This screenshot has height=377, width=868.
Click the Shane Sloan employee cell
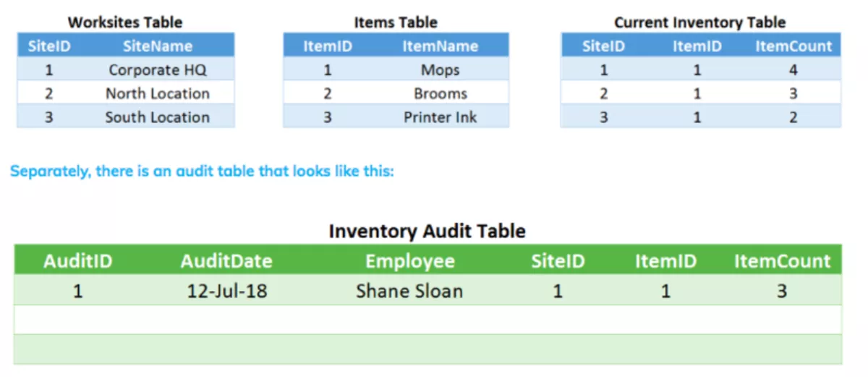tap(409, 291)
